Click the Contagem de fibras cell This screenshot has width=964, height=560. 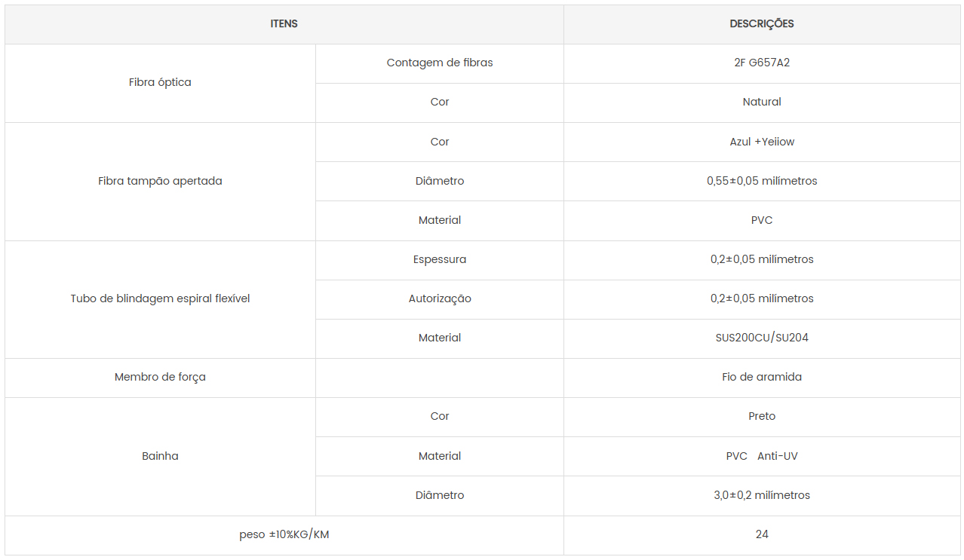click(x=440, y=63)
